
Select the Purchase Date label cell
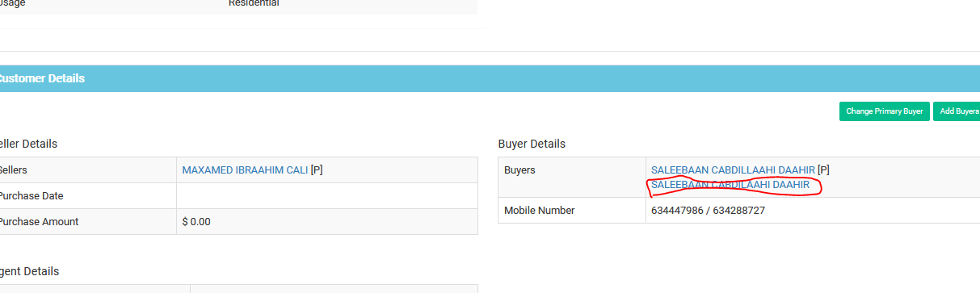[x=88, y=196]
